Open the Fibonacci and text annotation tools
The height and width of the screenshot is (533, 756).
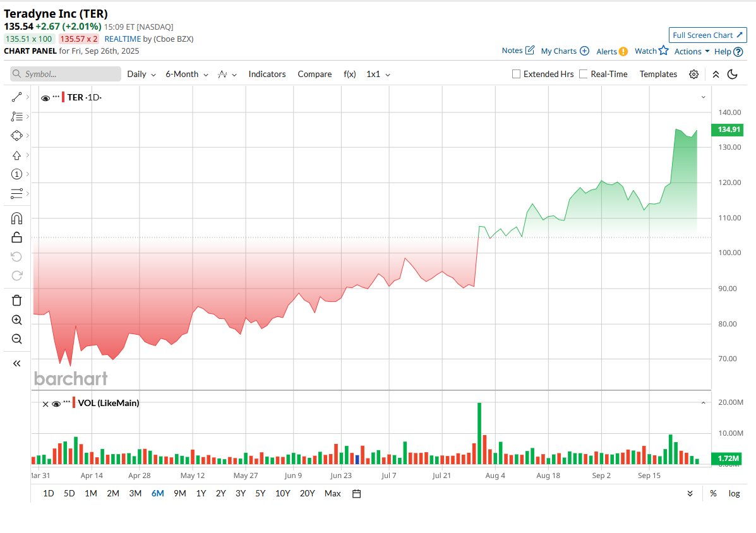[x=16, y=117]
